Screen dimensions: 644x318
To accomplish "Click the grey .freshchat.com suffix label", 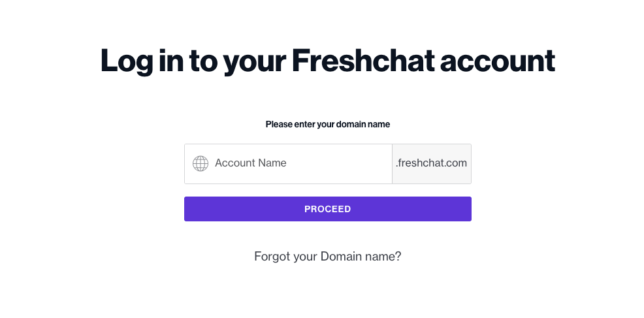I will 431,163.
